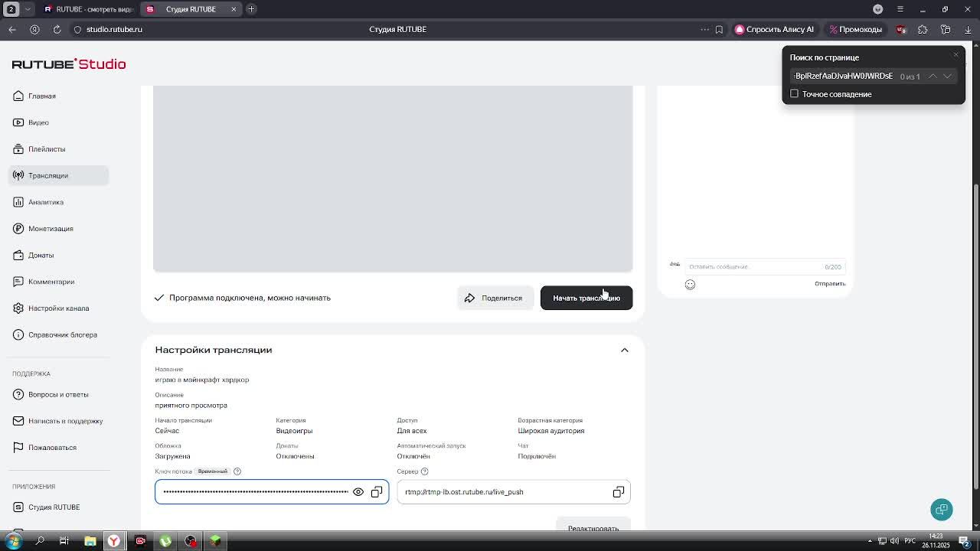
Task: Click the RUTUBE Studio logo
Action: pyautogui.click(x=69, y=64)
